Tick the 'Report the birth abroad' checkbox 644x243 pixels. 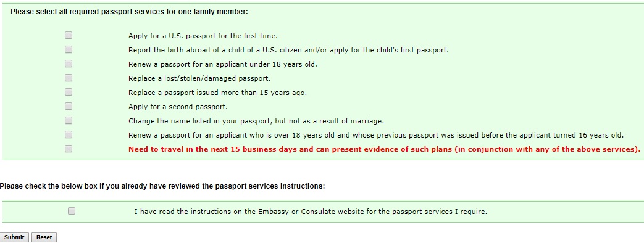(x=68, y=50)
